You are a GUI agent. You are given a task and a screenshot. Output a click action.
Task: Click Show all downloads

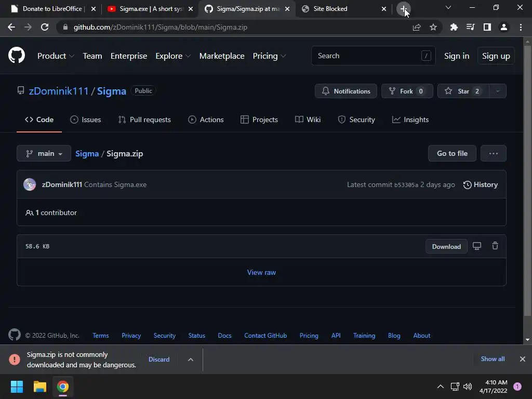pos(493,359)
